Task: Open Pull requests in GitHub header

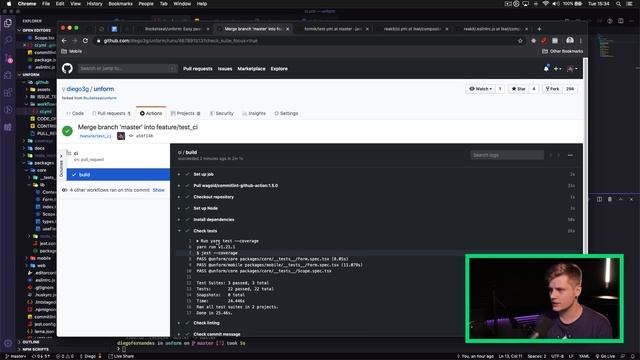Action: 198,69
